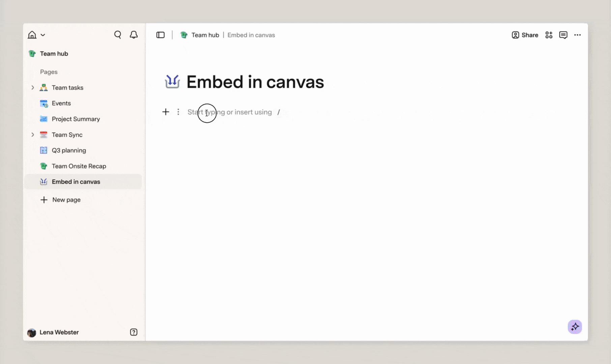Open notifications bell

click(x=134, y=35)
